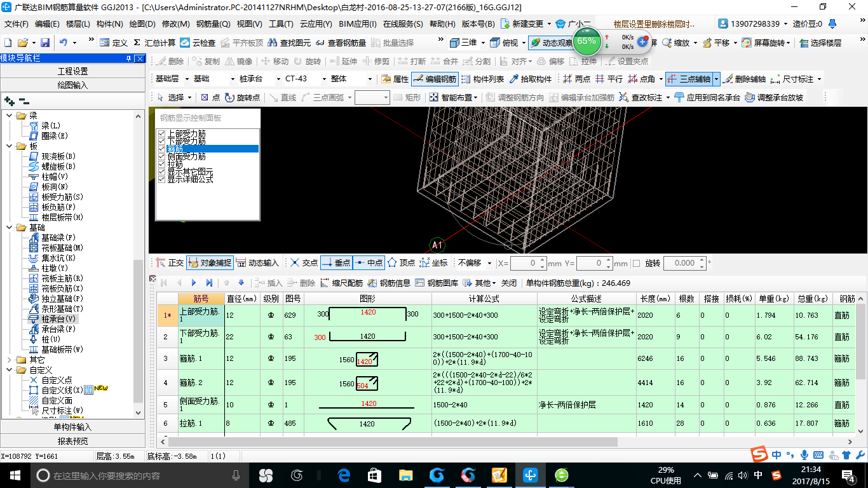Toggle 上部受力筋 checkbox
868x488 pixels.
pyautogui.click(x=161, y=134)
